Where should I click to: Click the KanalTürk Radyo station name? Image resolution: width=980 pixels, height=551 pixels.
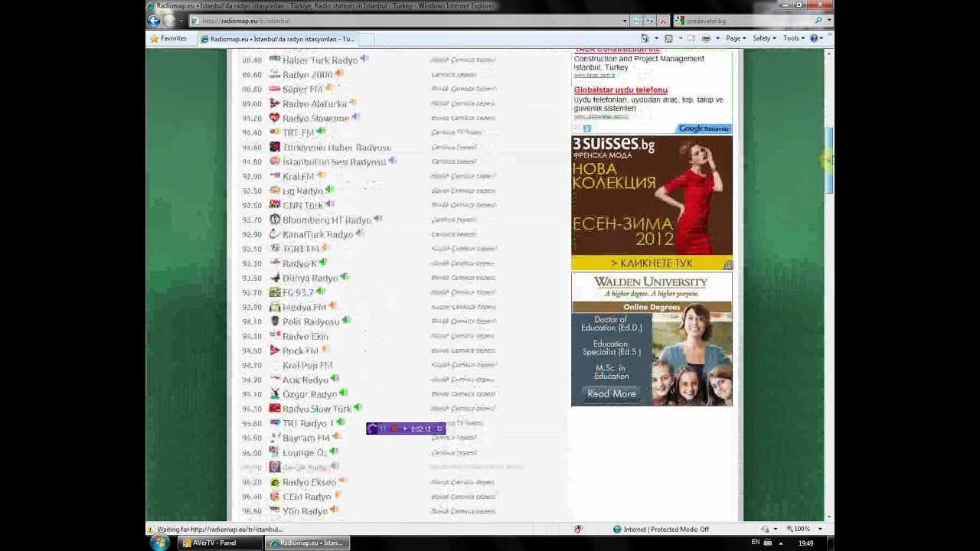click(318, 234)
